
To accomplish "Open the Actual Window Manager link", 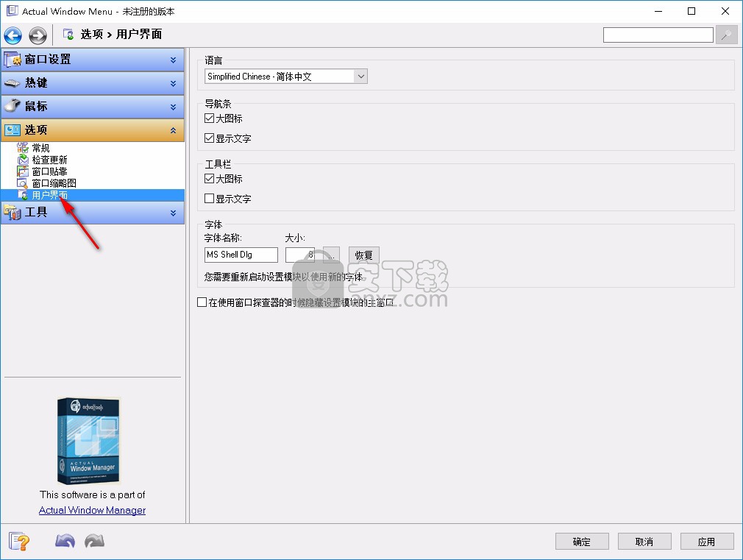I will (93, 510).
